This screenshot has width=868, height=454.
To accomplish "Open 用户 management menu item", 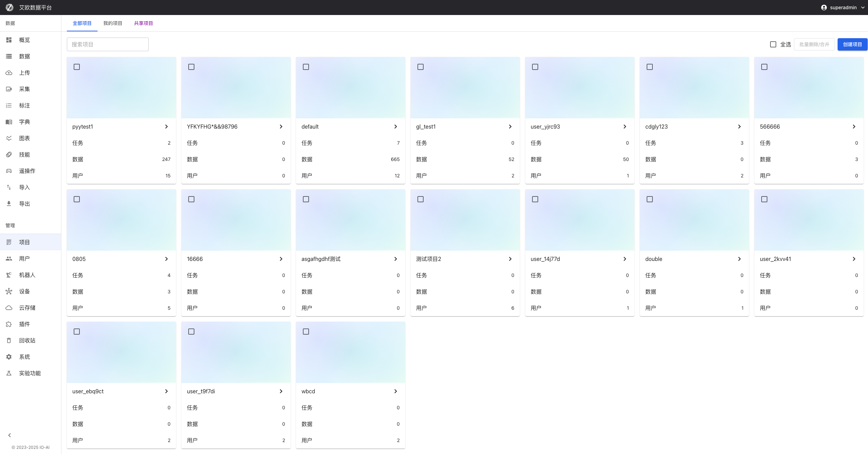I will pyautogui.click(x=31, y=259).
